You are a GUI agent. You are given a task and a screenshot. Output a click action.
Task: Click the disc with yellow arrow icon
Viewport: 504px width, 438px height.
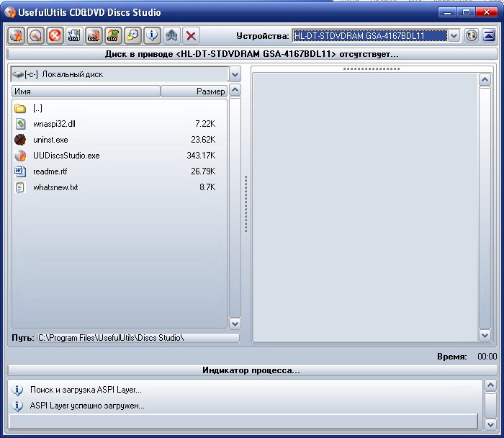click(132, 35)
